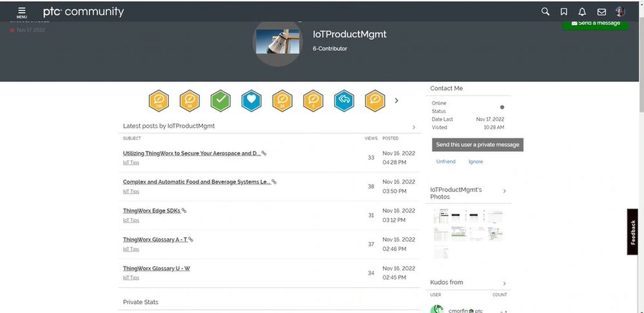Open the search magnifier icon
The height and width of the screenshot is (313, 644).
click(x=545, y=12)
